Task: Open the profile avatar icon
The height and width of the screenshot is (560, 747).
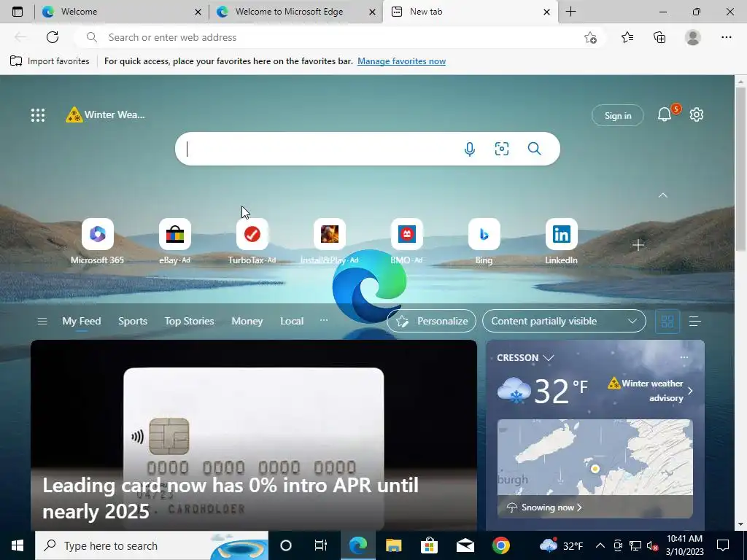Action: [x=693, y=37]
